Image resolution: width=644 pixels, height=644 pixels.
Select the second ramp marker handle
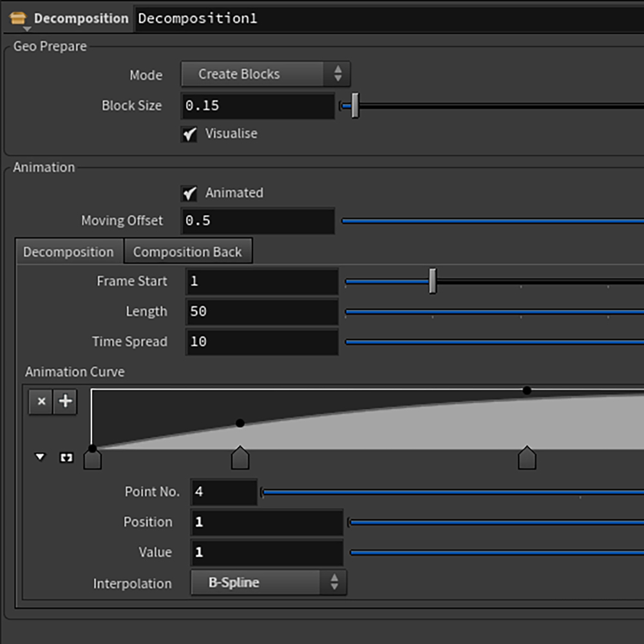click(240, 457)
